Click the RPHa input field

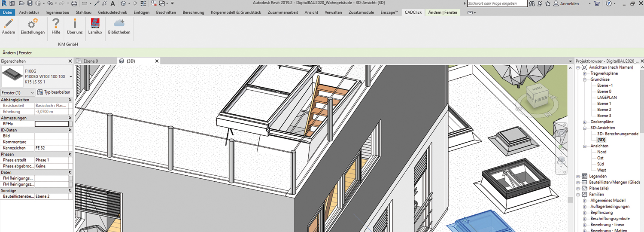coord(52,124)
